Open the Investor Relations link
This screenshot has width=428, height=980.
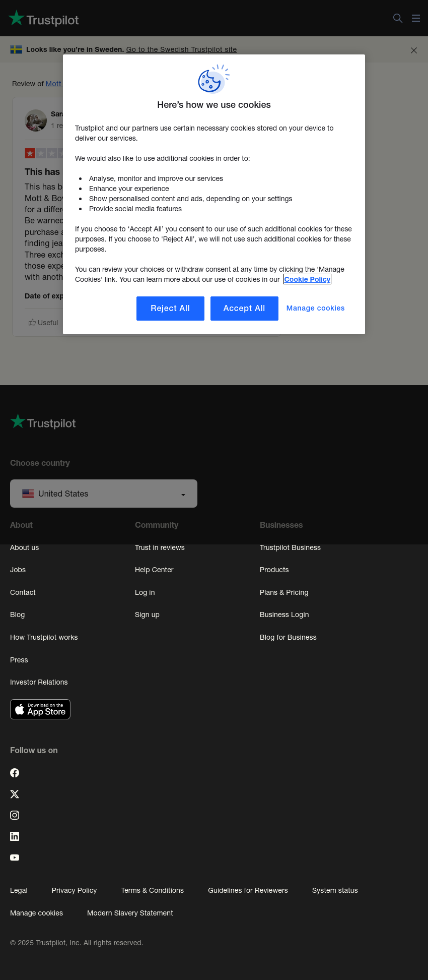click(39, 682)
